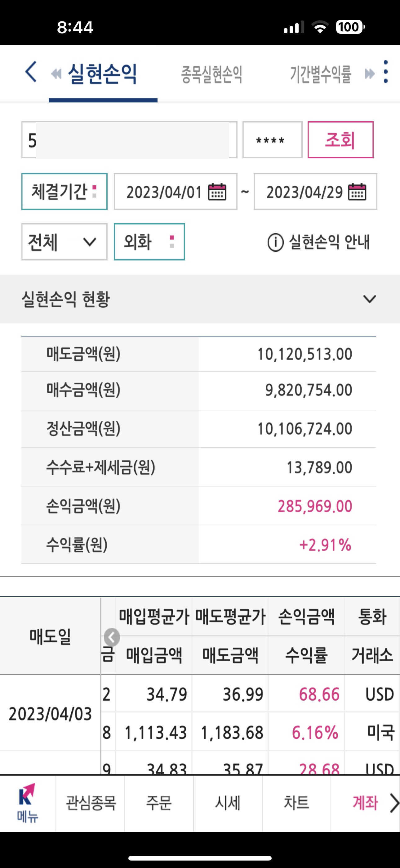Collapse the 실현손익 현황 section
This screenshot has width=400, height=868.
[x=369, y=299]
